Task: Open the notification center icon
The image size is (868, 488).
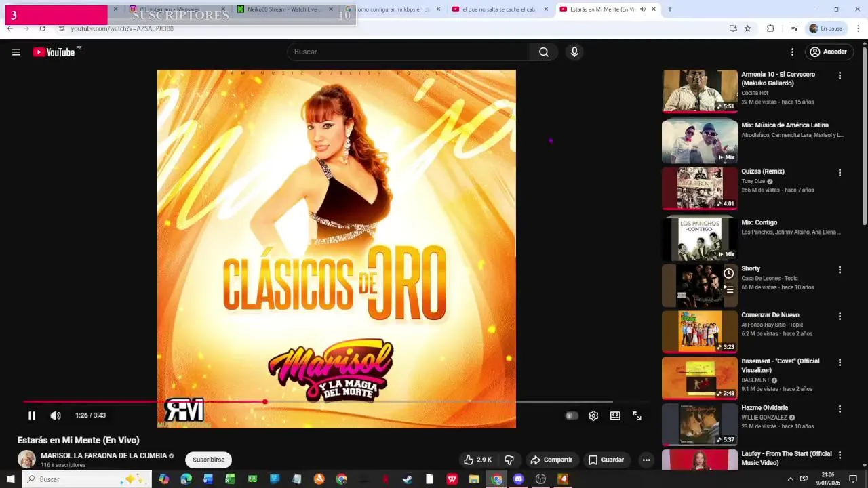Action: pos(853,479)
